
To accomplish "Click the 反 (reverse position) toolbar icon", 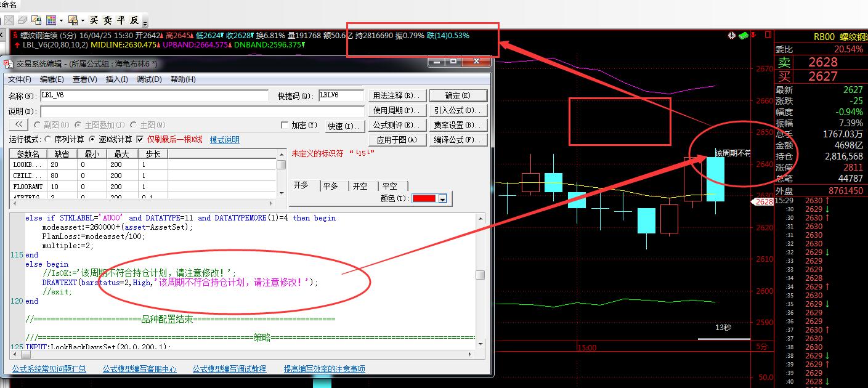I will pyautogui.click(x=134, y=20).
